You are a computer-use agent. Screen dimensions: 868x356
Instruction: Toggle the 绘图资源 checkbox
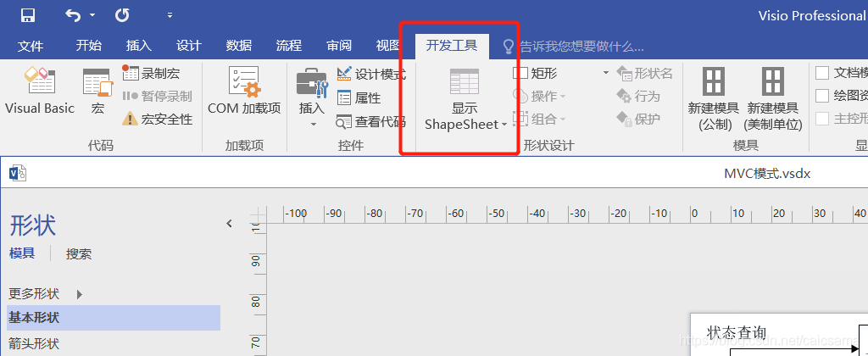pos(822,96)
